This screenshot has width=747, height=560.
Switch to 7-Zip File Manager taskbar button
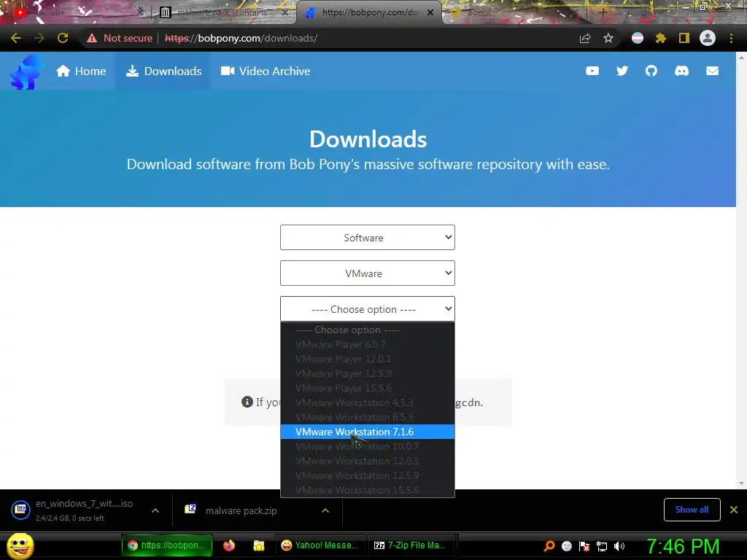pos(411,545)
